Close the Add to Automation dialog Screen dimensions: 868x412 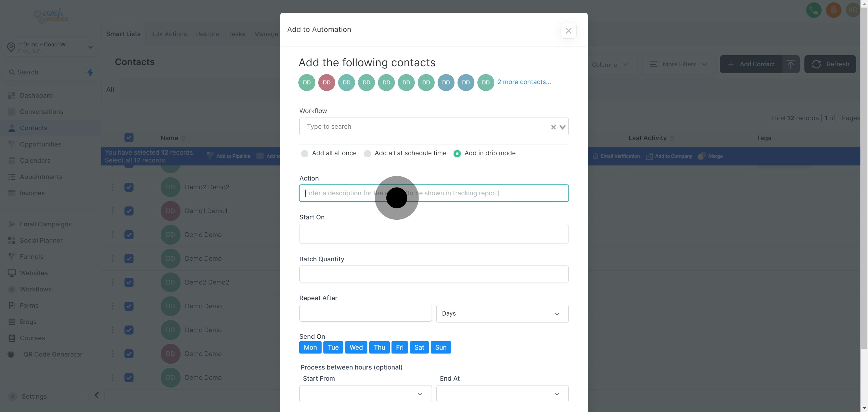click(568, 31)
